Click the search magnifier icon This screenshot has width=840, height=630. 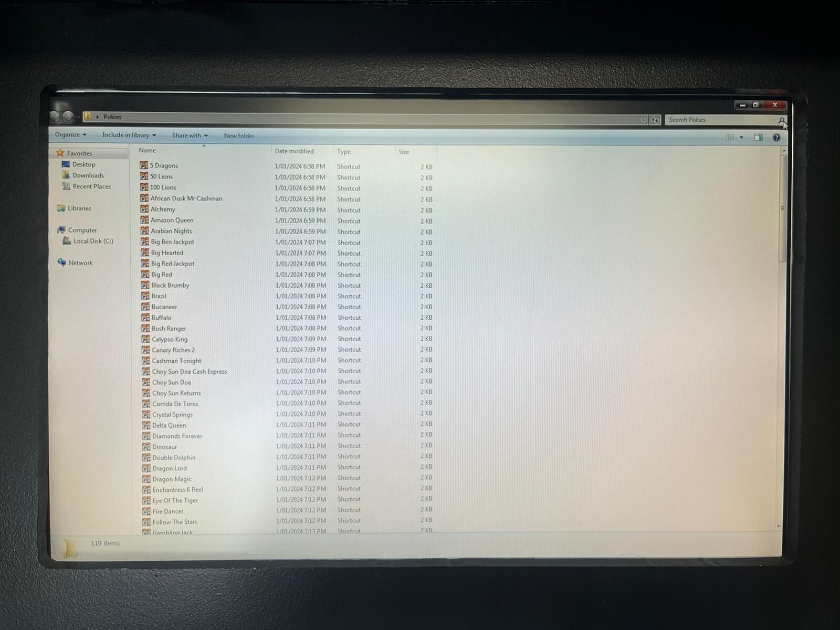tap(781, 121)
